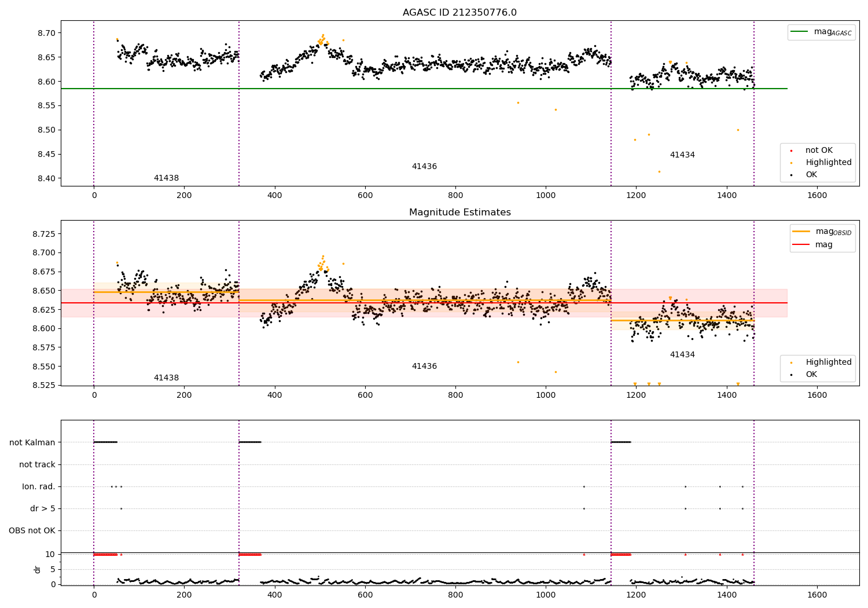Click obsid label 41436 in middle plot
The width and height of the screenshot is (868, 608).
point(424,367)
